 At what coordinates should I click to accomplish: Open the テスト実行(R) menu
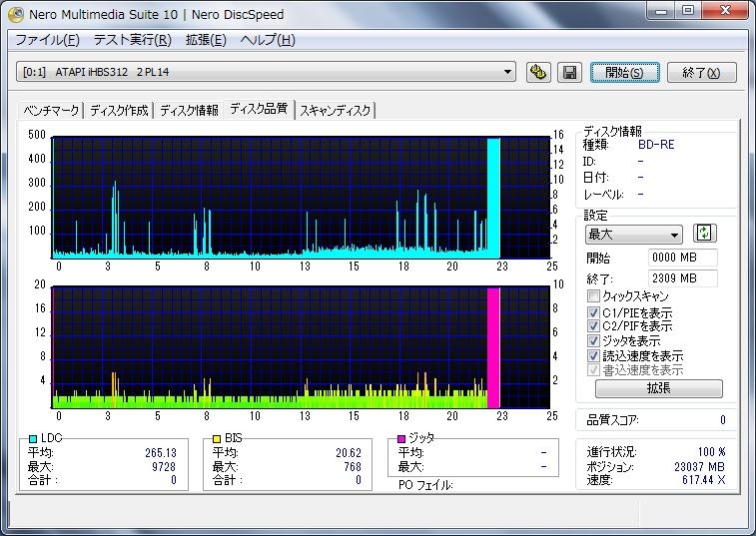(133, 40)
